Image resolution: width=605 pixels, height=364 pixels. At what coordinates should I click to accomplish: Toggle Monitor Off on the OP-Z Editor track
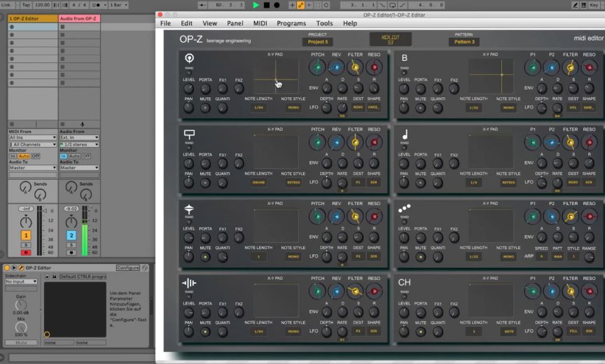(35, 156)
